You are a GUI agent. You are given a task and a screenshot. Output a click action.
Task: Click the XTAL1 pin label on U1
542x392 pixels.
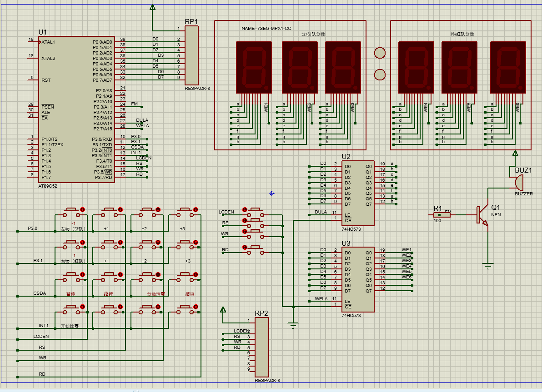point(48,42)
